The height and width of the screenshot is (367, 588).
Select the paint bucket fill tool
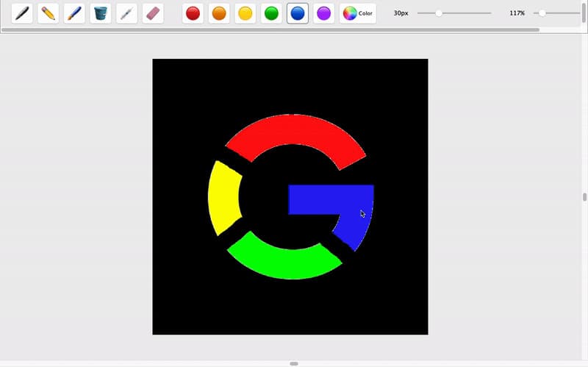point(101,13)
